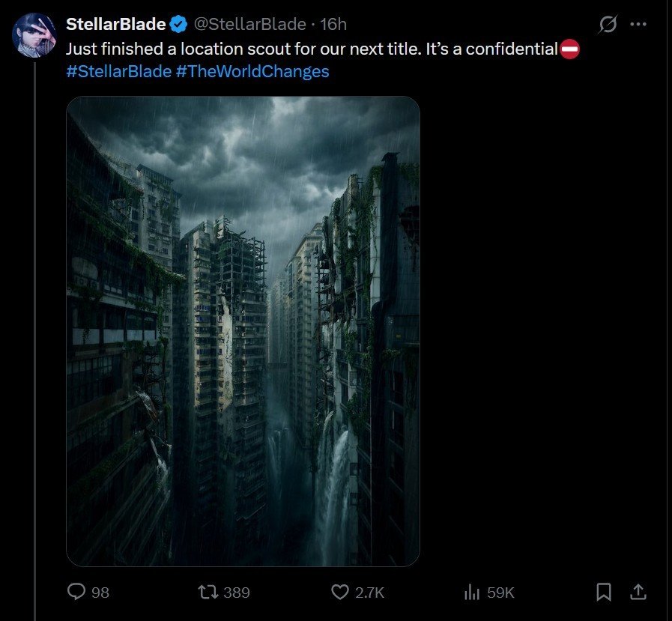Screen dimensions: 672x621
Task: Click the bold StellarBlade display name
Action: [116, 24]
